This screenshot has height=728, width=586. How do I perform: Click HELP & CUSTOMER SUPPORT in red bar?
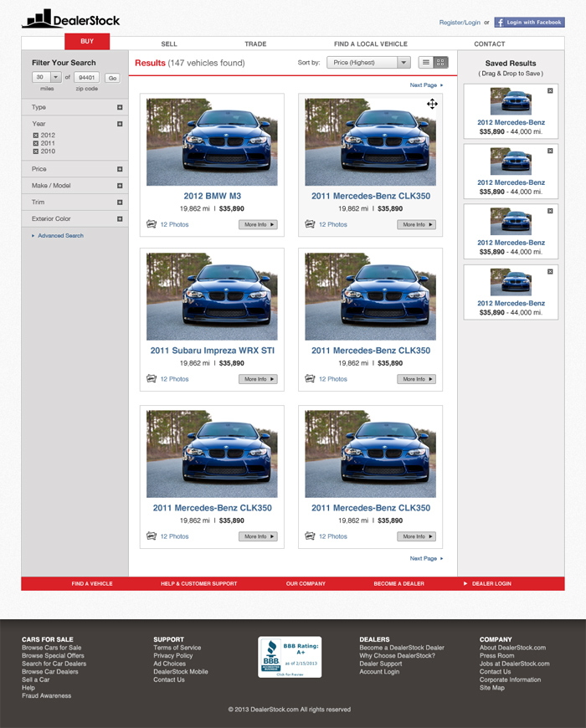point(198,583)
